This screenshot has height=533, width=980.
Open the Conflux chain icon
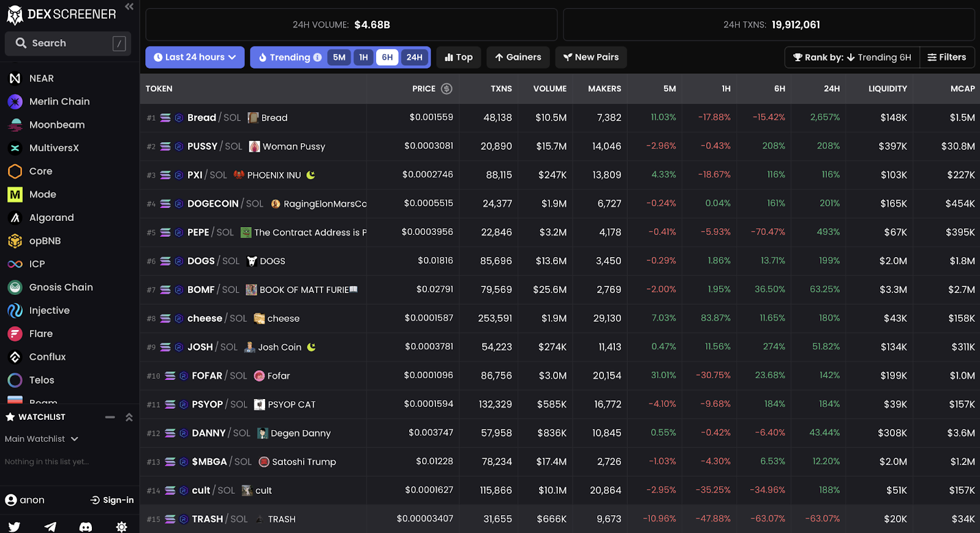tap(15, 357)
